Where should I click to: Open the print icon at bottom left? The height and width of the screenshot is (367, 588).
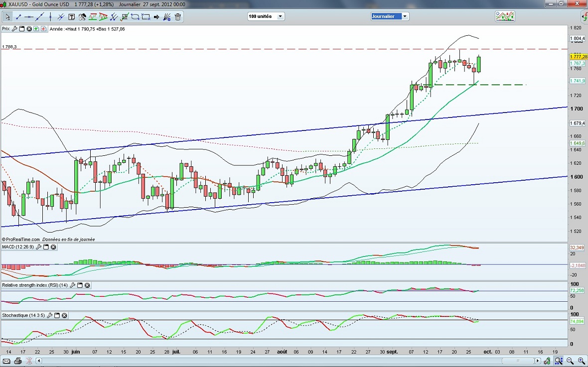click(x=18, y=361)
